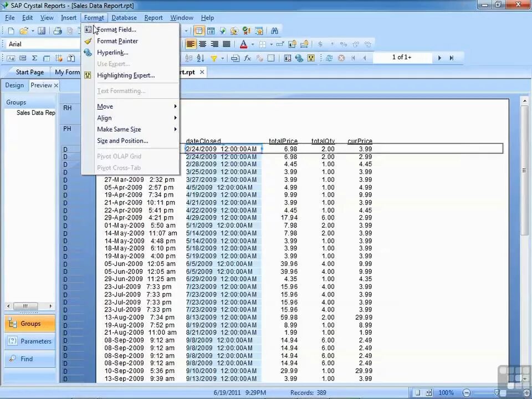The height and width of the screenshot is (399, 532).
Task: Click the New report icon
Action: (11, 31)
